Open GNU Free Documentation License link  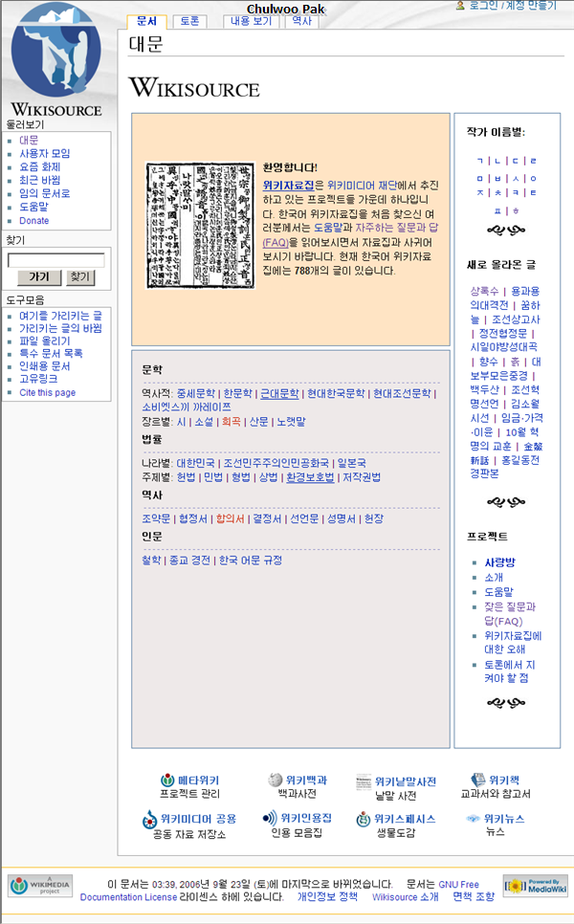tap(280, 891)
